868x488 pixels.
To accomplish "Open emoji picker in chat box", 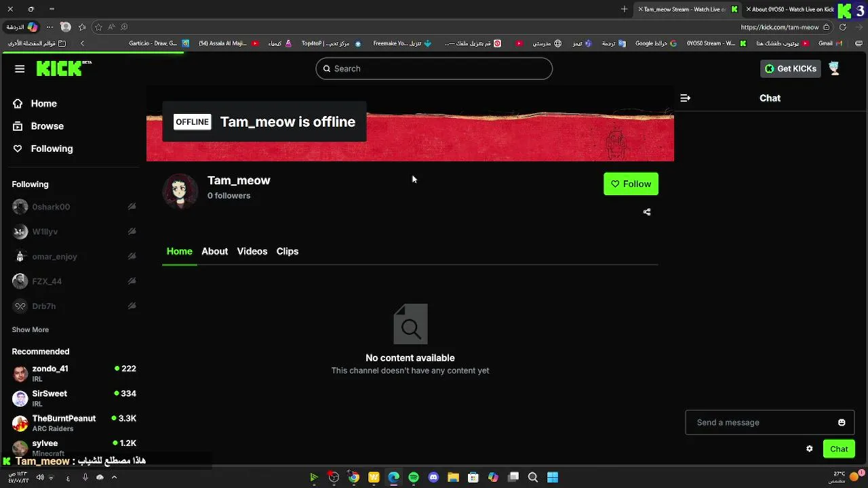I will (x=842, y=422).
